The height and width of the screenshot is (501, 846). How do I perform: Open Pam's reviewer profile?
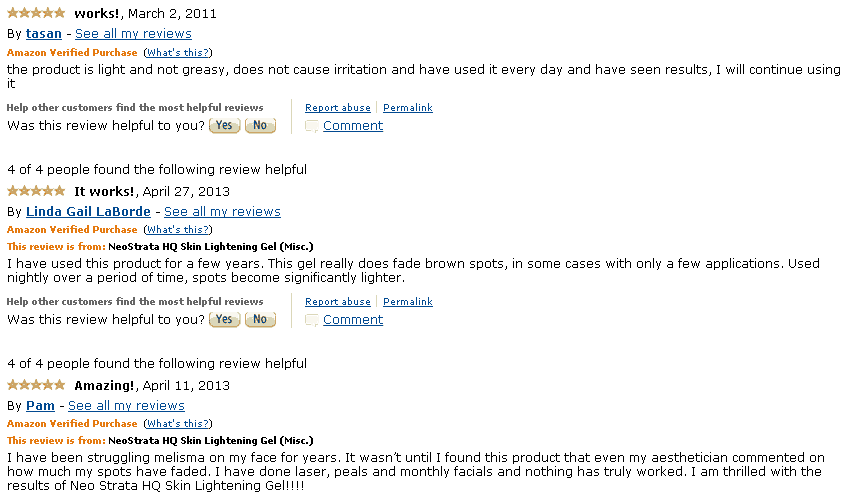[40, 406]
